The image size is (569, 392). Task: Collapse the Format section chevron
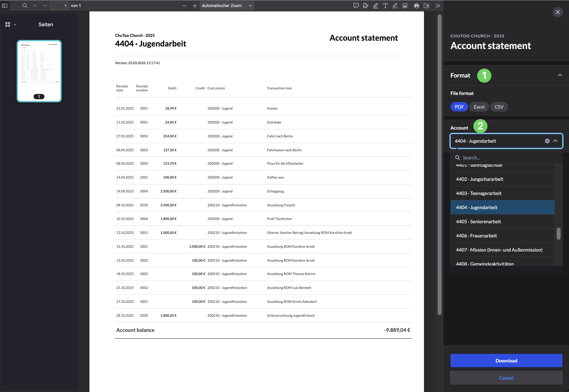pos(560,75)
